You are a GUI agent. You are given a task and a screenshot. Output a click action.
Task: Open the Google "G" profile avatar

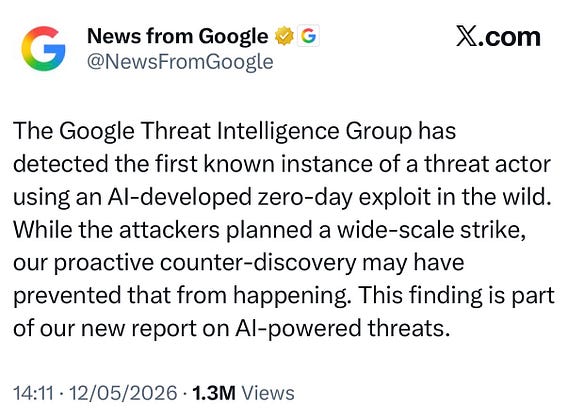43,49
